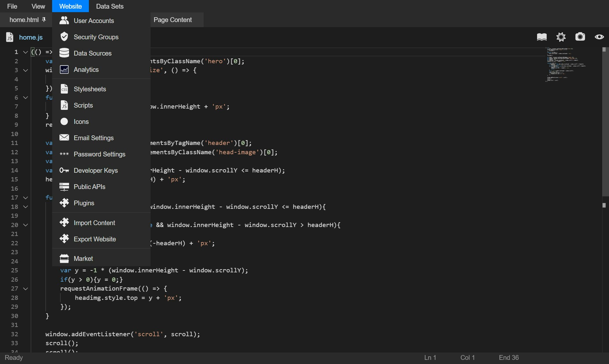Click line number 25 in the gutter

point(15,270)
